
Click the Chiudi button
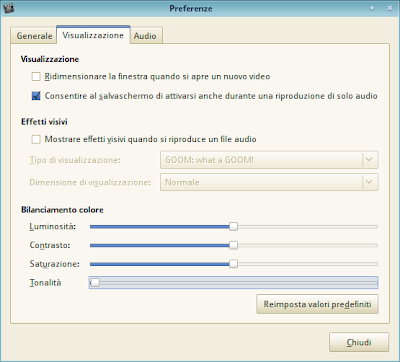coord(359,342)
